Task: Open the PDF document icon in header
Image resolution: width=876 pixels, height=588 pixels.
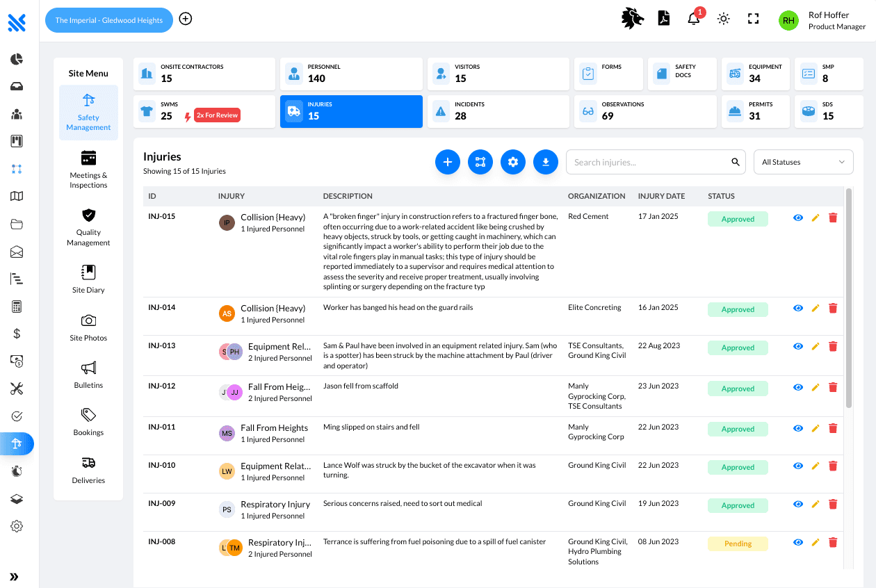Action: pos(664,19)
